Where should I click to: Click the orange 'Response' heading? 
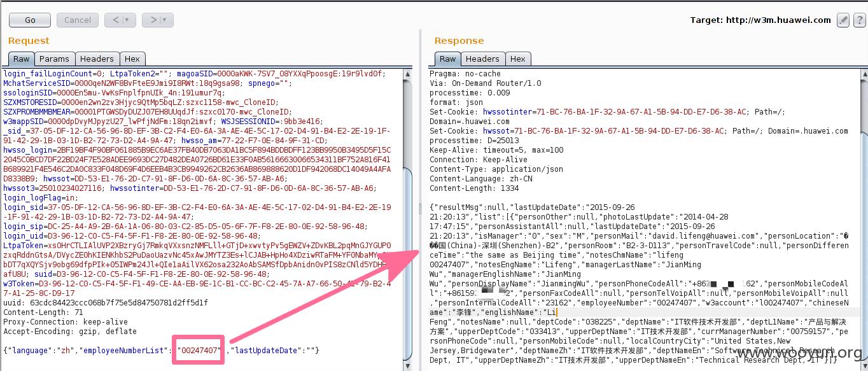[x=459, y=41]
